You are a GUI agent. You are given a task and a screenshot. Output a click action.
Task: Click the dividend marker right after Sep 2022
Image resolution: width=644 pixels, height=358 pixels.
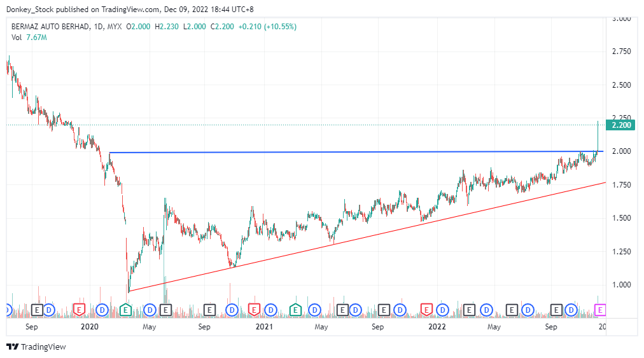tap(571, 310)
